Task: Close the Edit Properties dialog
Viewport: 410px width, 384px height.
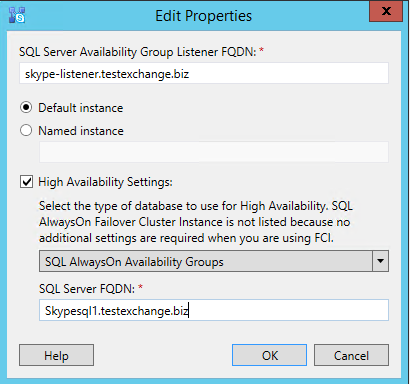Action: pyautogui.click(x=386, y=11)
